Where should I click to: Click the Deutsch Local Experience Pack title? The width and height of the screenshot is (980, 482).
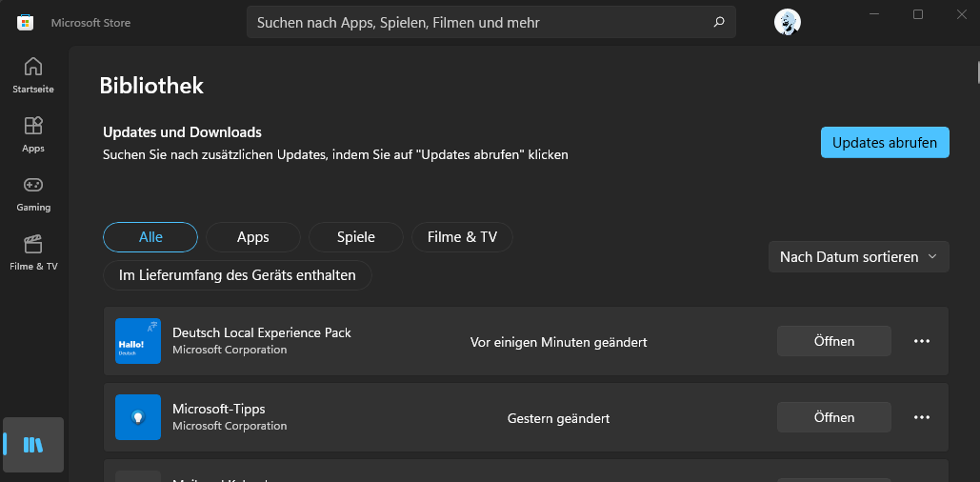(262, 332)
